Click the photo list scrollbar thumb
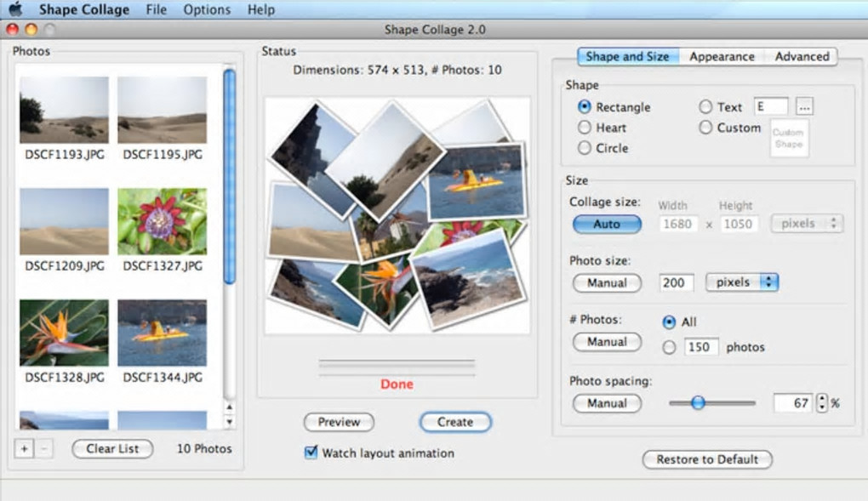 click(x=229, y=176)
